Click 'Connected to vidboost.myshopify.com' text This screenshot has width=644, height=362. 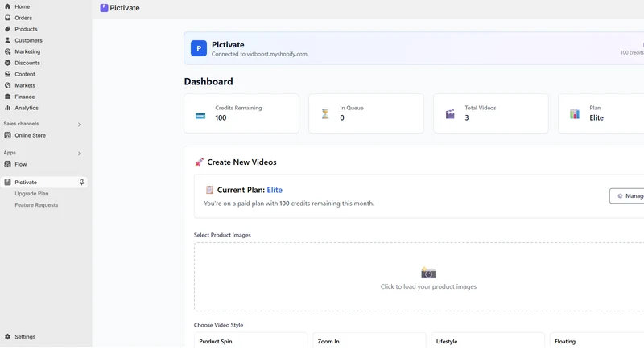(259, 54)
